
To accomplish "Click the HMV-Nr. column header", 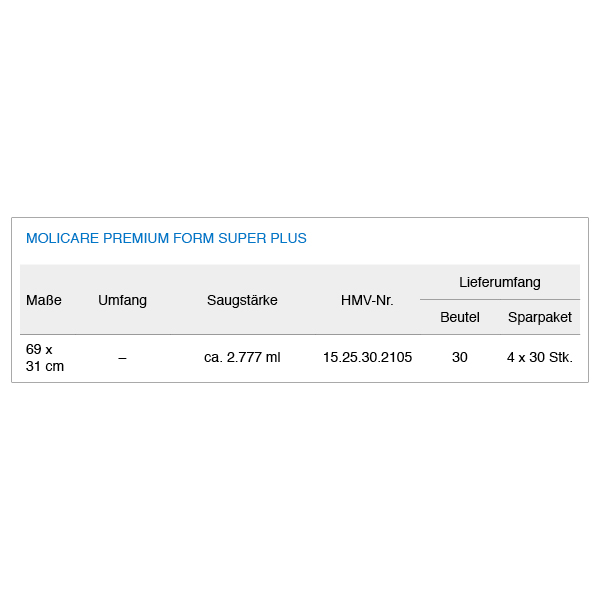I will point(367,300).
